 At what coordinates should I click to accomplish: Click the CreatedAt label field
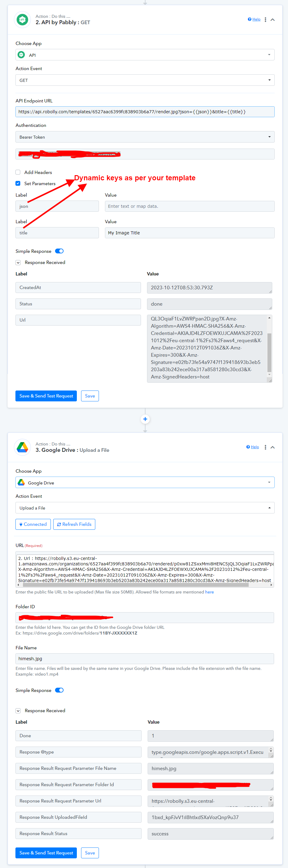pos(78,288)
